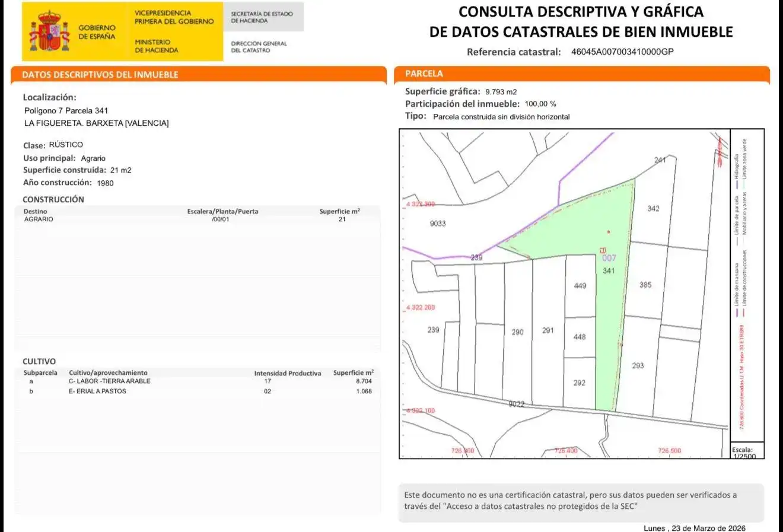Click the 'GOBIERNO DE ESPAÑA' text
The image size is (783, 532).
point(97,32)
